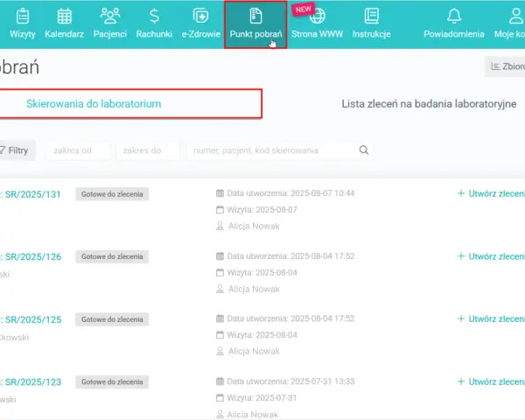The height and width of the screenshot is (420, 525).
Task: Switch to Lista zleceń na badania laboratoryjne tab
Action: click(x=429, y=104)
